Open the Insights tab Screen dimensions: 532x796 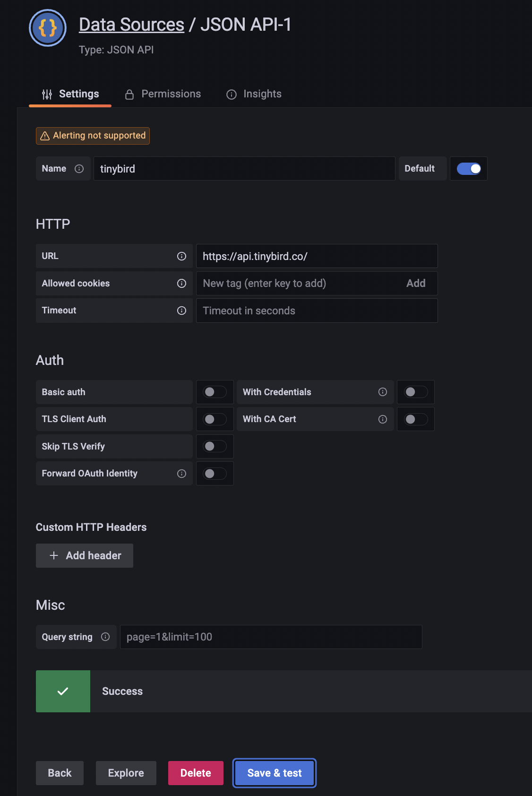tap(254, 94)
